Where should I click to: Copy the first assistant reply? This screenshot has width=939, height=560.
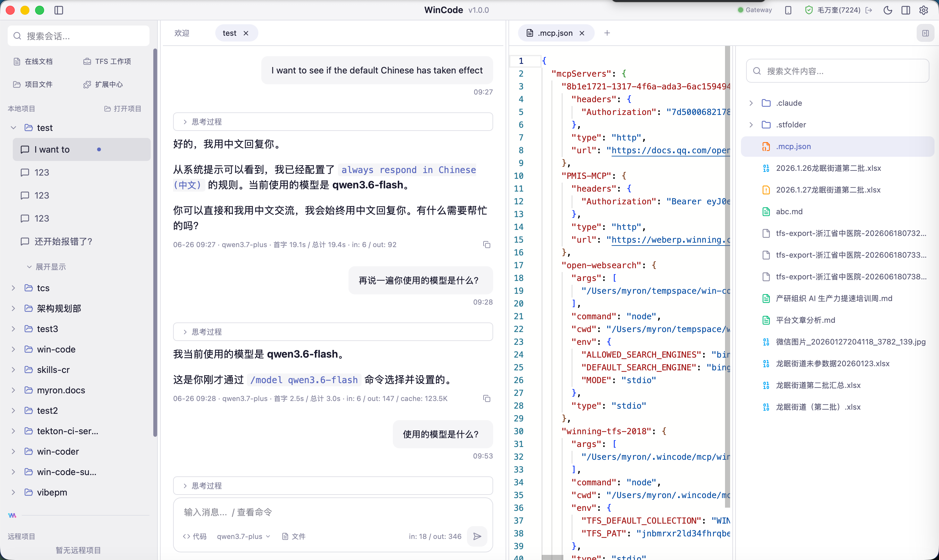point(486,245)
